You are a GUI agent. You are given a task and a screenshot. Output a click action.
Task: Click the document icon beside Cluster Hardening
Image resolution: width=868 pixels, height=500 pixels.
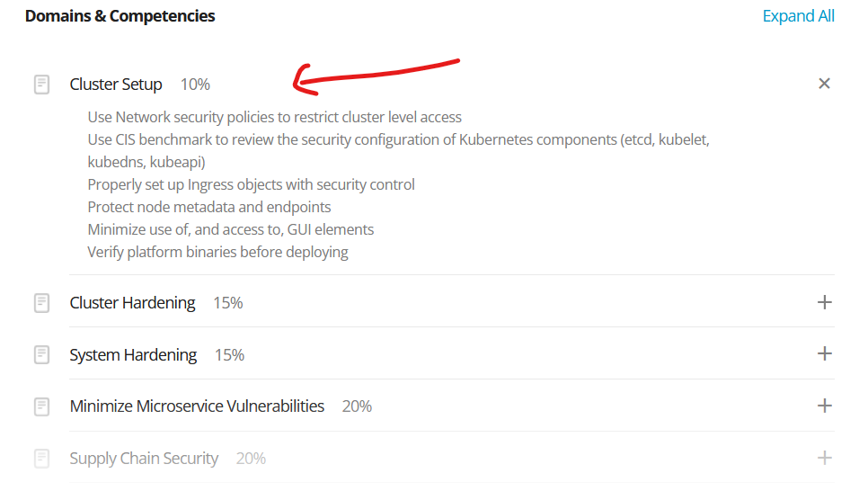pyautogui.click(x=41, y=303)
